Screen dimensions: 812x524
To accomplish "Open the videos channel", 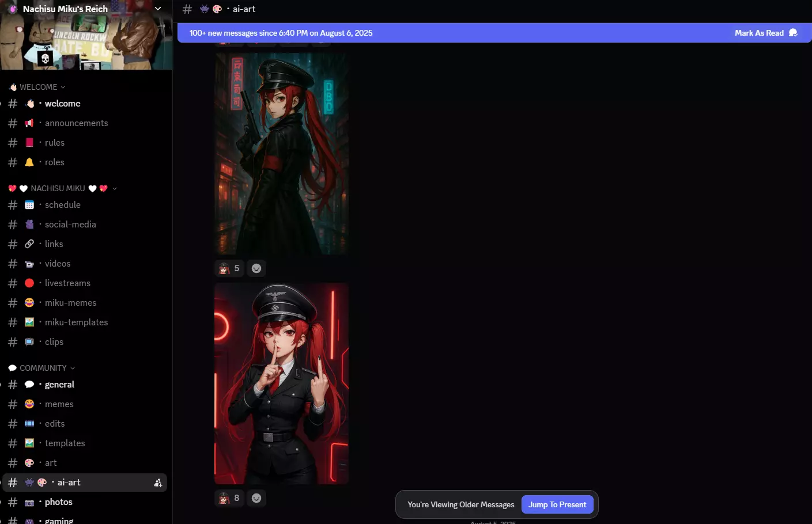I will (x=85, y=264).
